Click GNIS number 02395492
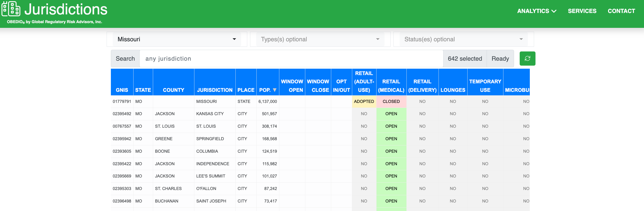 coord(122,114)
